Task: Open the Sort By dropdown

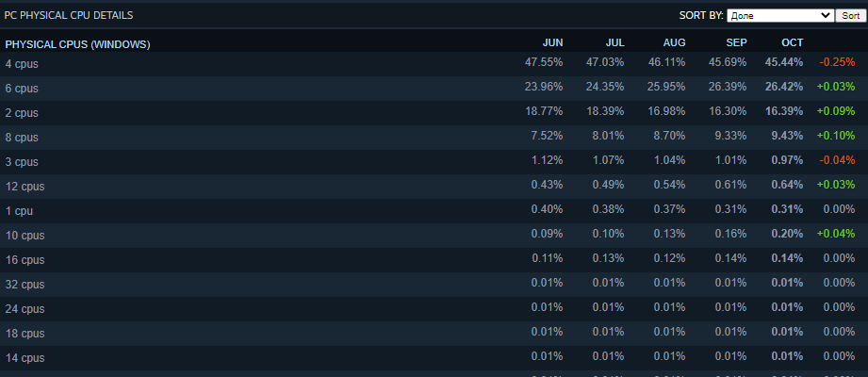Action: (780, 15)
